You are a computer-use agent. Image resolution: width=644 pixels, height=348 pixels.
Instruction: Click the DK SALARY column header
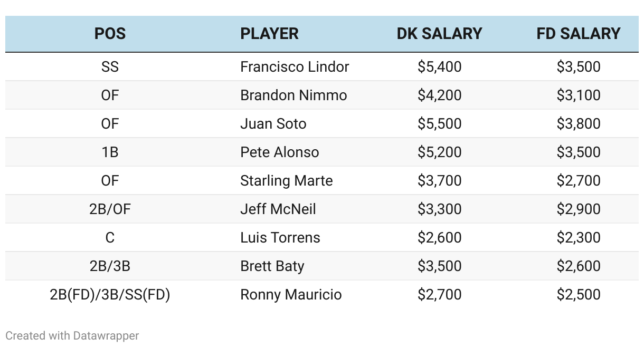(439, 34)
